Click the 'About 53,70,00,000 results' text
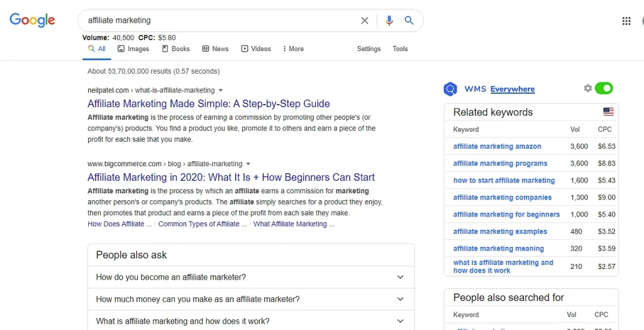 coord(153,71)
